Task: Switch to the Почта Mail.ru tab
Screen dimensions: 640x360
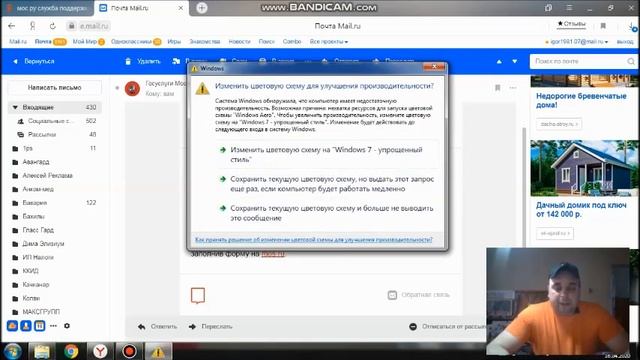Action: (141, 8)
